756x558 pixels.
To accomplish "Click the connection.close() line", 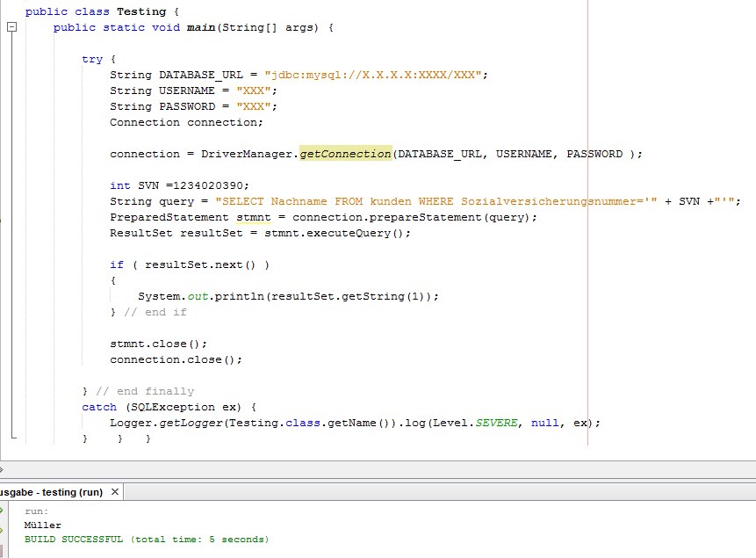I will (x=176, y=359).
